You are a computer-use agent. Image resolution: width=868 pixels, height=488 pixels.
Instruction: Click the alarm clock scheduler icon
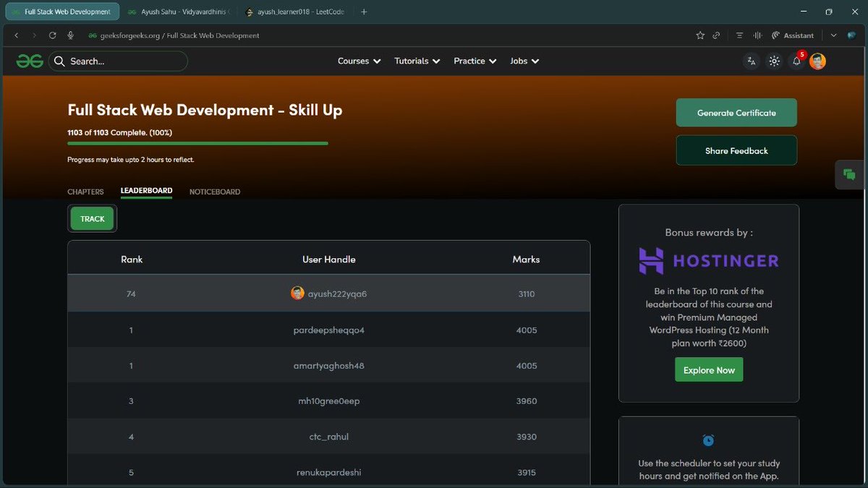708,440
